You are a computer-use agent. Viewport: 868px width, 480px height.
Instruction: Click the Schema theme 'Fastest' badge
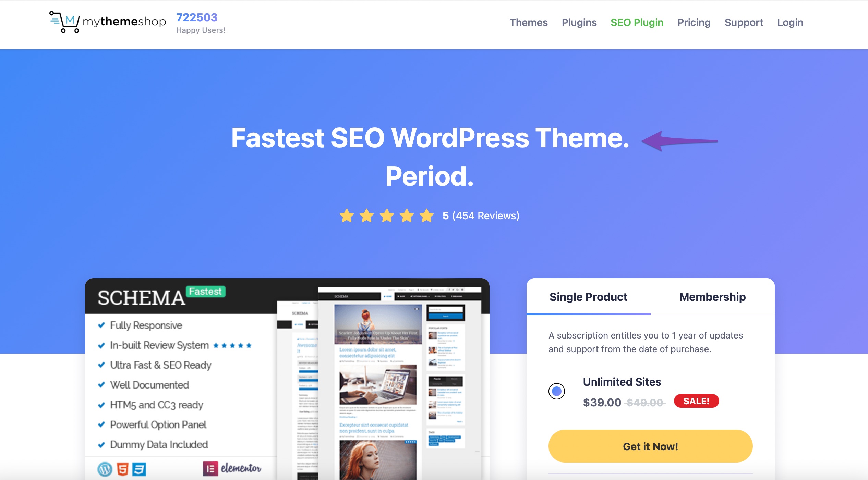coord(203,292)
